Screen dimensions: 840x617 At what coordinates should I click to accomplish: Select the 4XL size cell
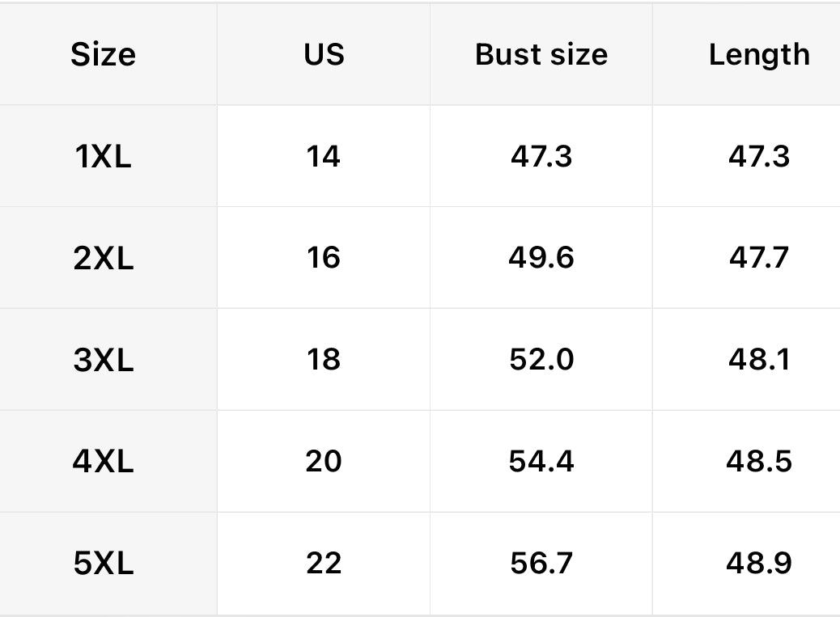103,462
